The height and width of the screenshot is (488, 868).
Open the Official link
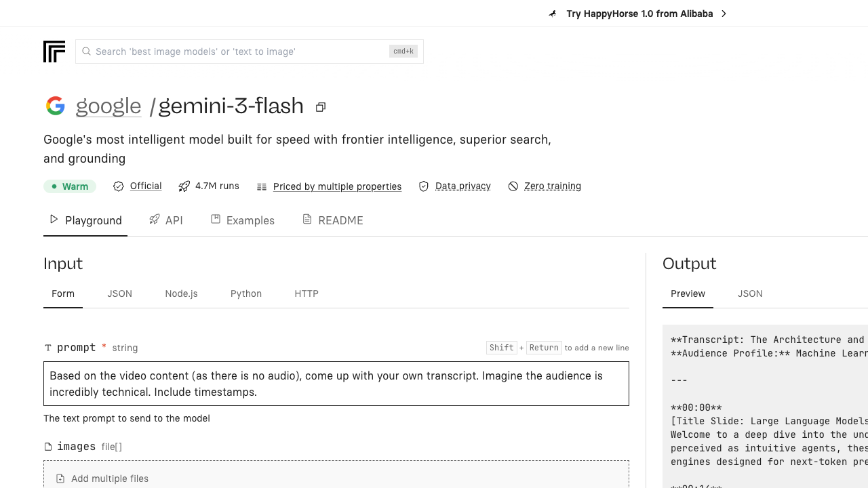146,186
